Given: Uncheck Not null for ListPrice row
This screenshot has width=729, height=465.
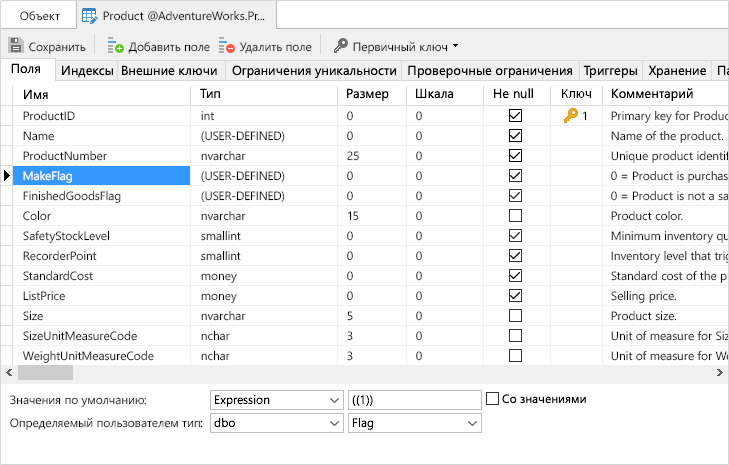Looking at the screenshot, I should click(515, 296).
